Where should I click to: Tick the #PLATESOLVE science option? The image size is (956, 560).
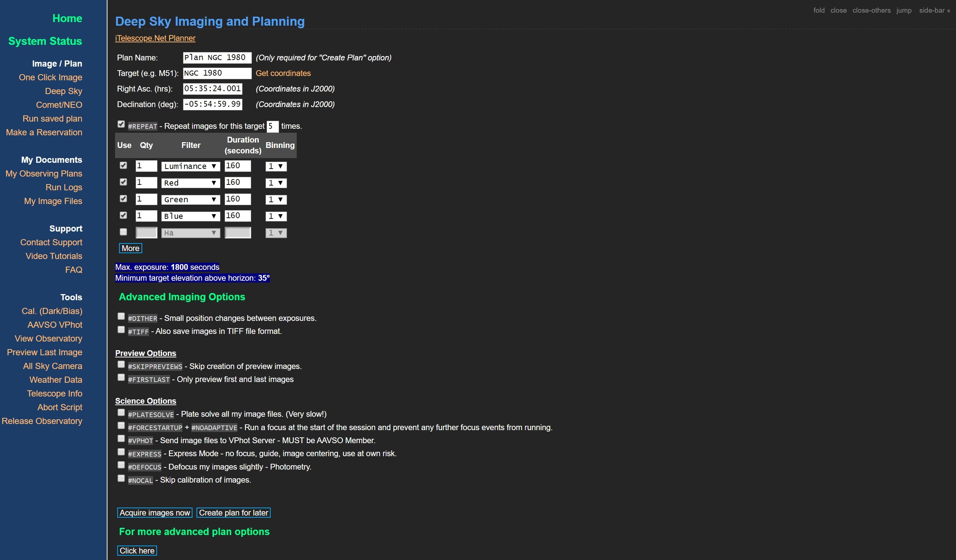pyautogui.click(x=121, y=412)
